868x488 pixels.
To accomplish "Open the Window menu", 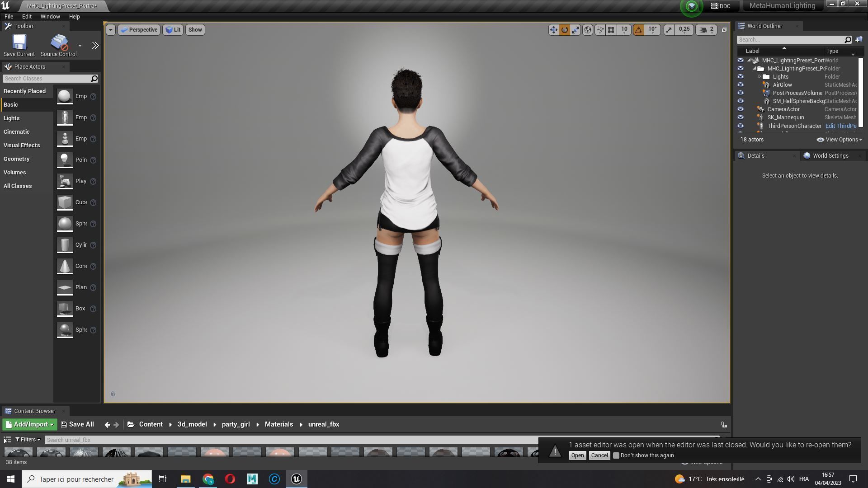I will coord(50,16).
